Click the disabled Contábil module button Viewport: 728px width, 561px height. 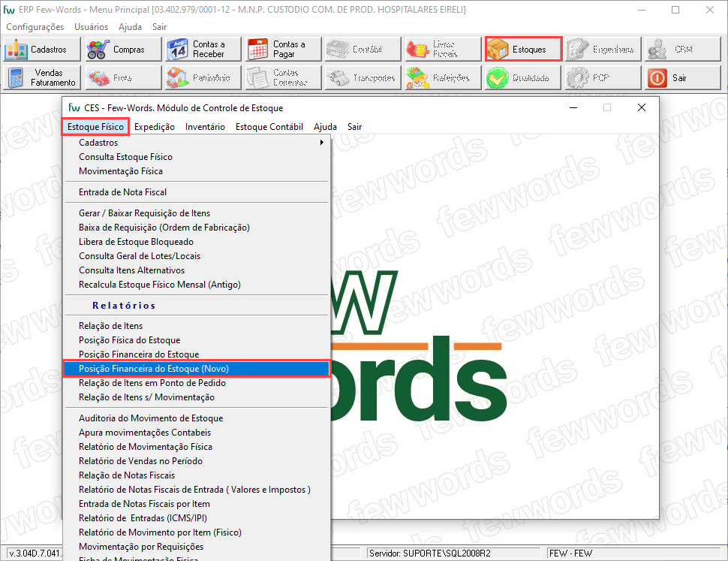click(x=362, y=50)
